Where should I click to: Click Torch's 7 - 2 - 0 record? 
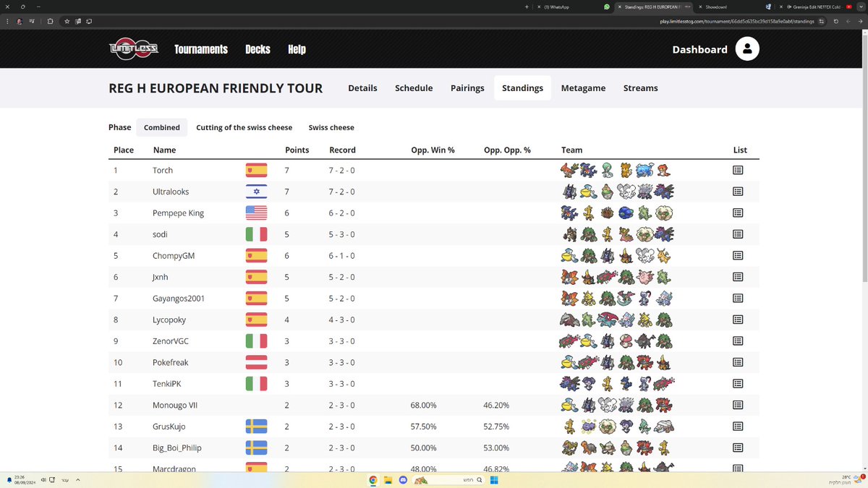click(x=342, y=171)
